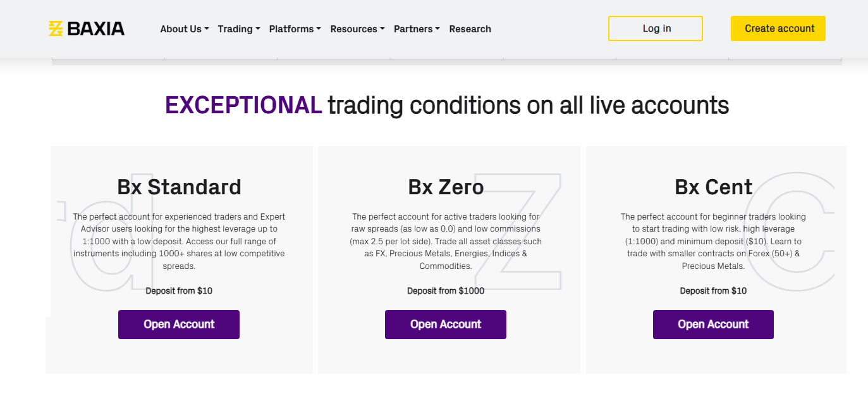Open Account for Bx Cent
This screenshot has width=868, height=417.
[713, 325]
